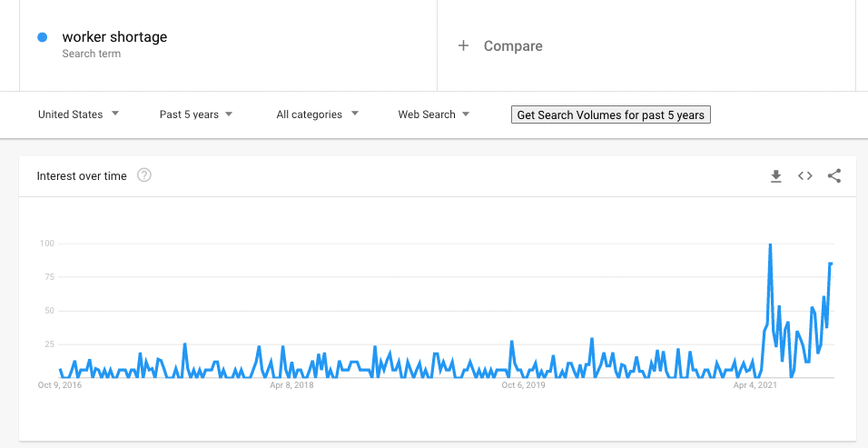Click the Compare text to add term
868x448 pixels.
[513, 46]
